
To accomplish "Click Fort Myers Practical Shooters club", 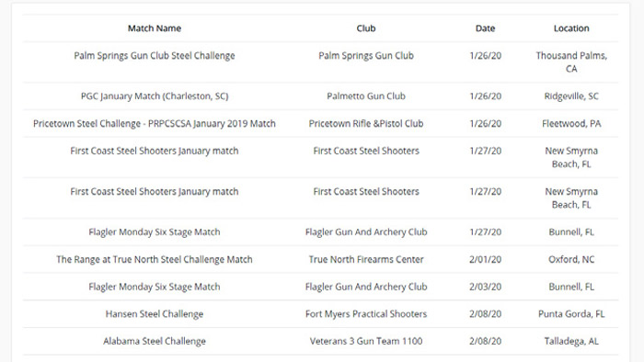I will [366, 314].
